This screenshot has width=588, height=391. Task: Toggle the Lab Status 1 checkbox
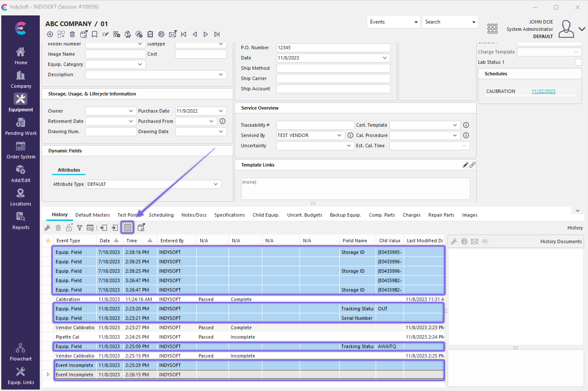(x=578, y=62)
